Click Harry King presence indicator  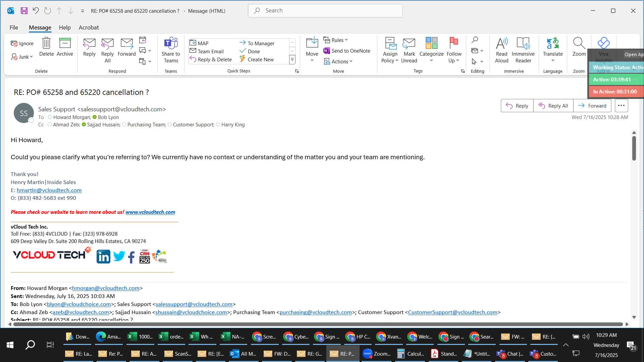point(218,125)
